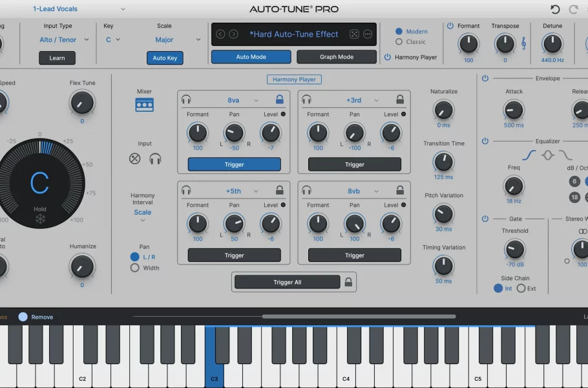Select the Width pan option
Screen dimensions: 588x388
[x=134, y=268]
